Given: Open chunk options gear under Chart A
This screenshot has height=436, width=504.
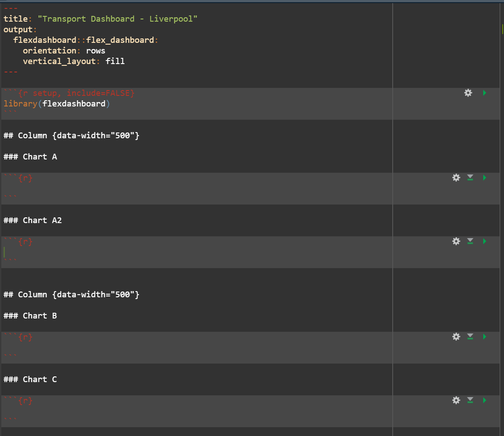Looking at the screenshot, I should click(x=456, y=178).
